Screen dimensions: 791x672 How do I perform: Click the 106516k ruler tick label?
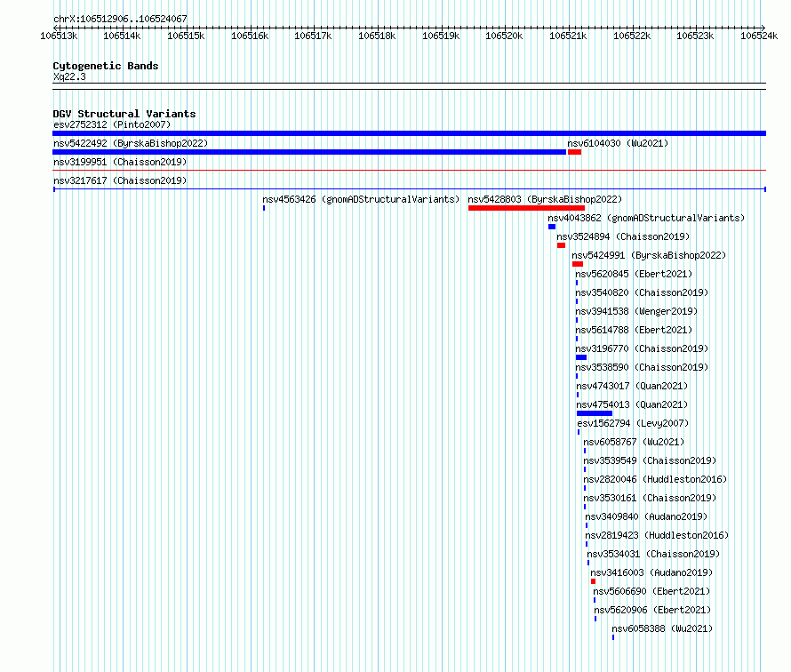coord(250,36)
